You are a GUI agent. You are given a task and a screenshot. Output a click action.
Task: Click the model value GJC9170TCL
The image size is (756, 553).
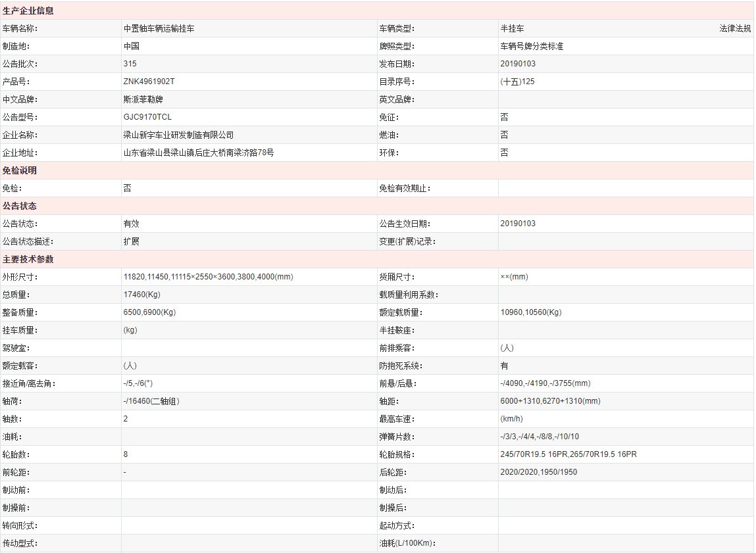click(x=147, y=118)
